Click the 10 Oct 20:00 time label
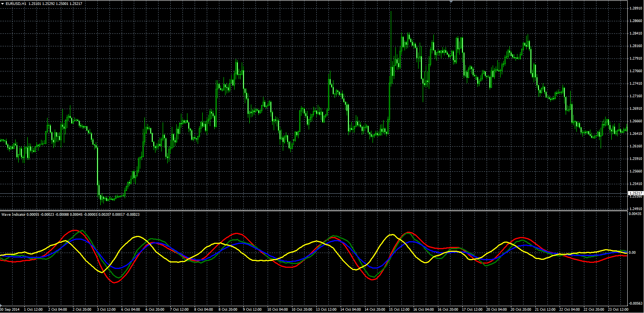Viewport: 644px width, 313px height. (x=302, y=310)
